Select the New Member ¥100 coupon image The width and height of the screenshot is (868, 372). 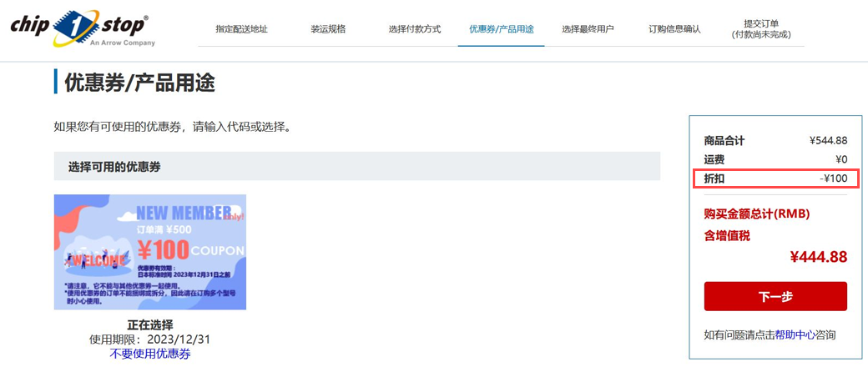(150, 252)
